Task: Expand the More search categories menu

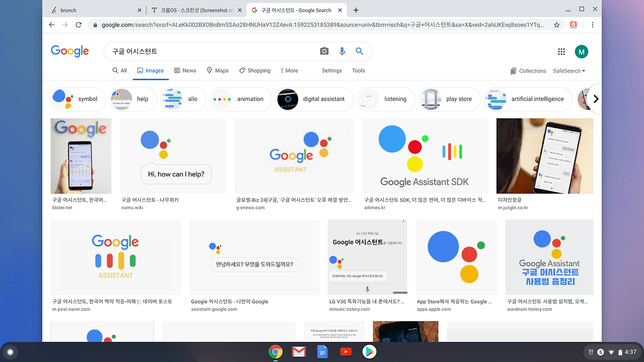Action: 288,70
